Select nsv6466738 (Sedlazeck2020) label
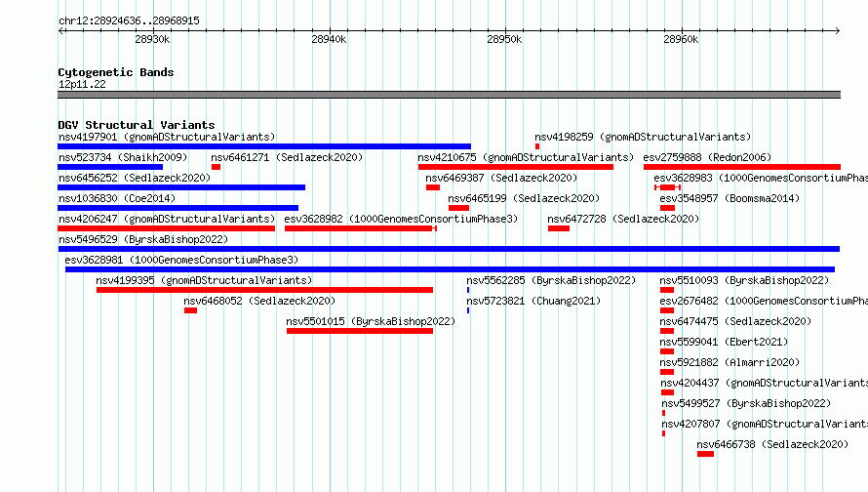Viewport: 868px width, 492px height. coord(772,444)
